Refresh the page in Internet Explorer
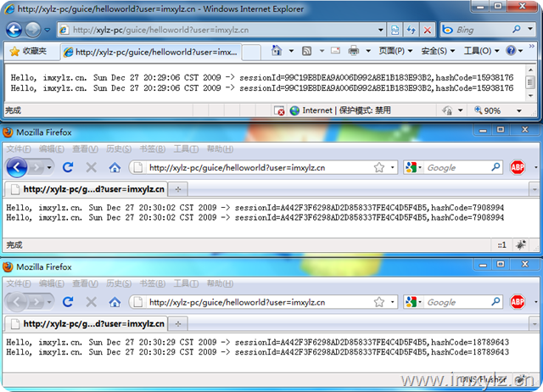The width and height of the screenshot is (543, 392). pyautogui.click(x=411, y=31)
